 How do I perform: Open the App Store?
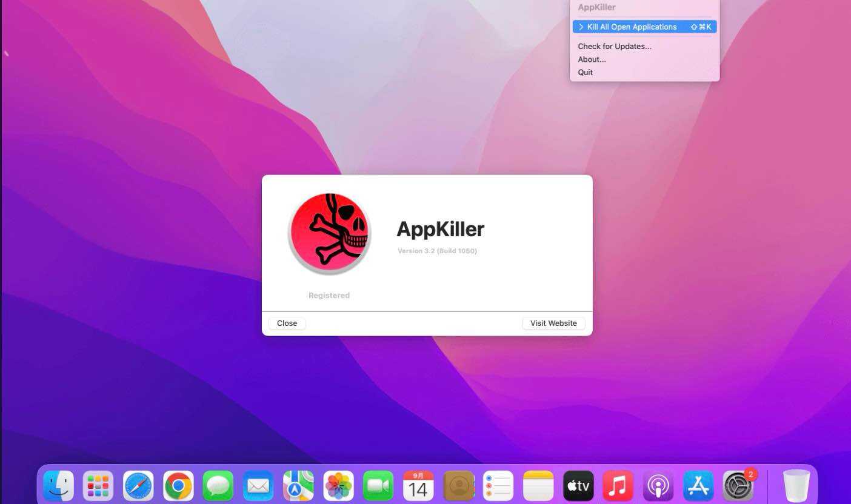(698, 485)
